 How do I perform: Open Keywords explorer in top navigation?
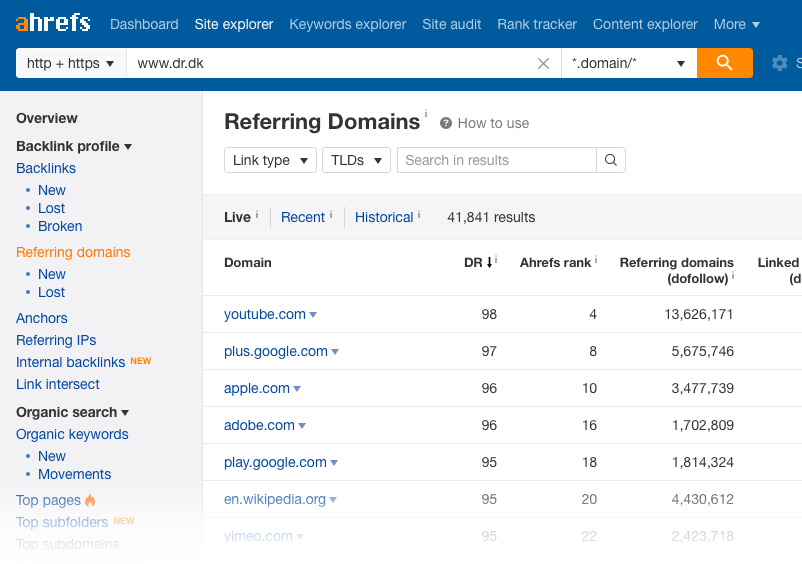[348, 24]
